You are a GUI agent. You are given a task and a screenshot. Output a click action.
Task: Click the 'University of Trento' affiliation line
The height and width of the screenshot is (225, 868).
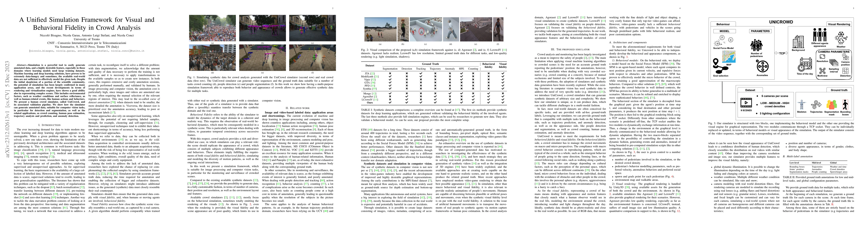coord(87,39)
